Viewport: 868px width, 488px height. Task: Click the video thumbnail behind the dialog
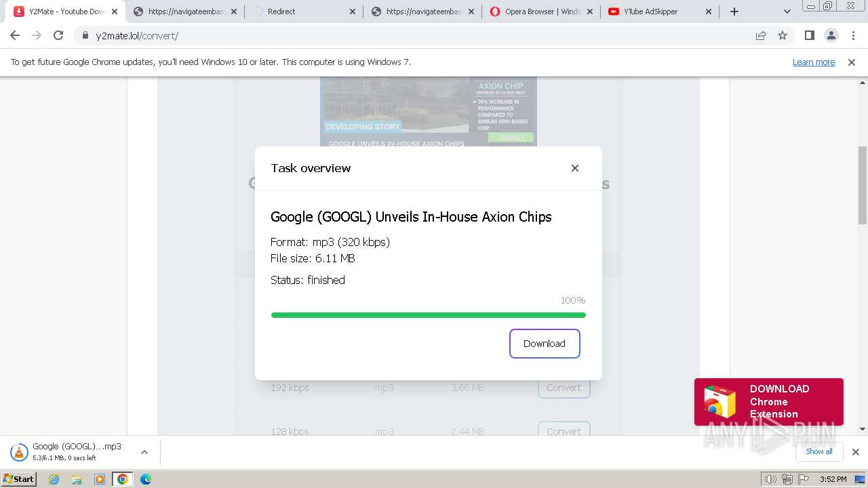[x=429, y=112]
